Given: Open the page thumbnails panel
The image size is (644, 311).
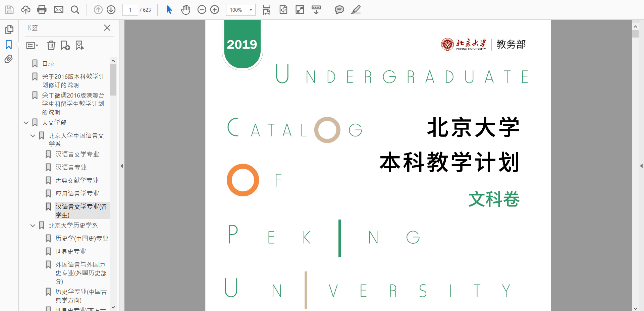Looking at the screenshot, I should pos(9,29).
